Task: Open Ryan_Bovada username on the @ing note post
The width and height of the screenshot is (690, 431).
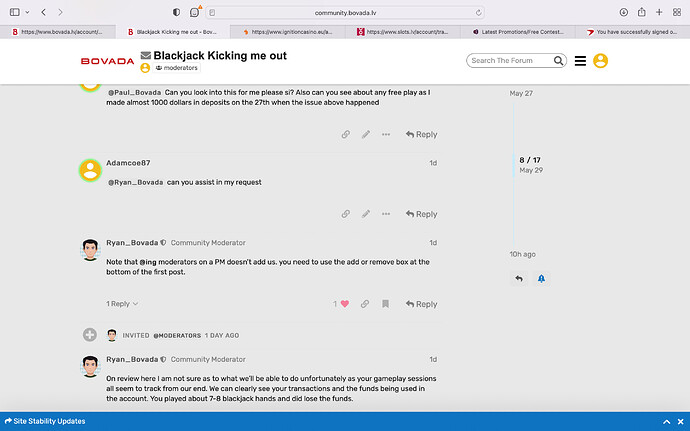Action: coord(132,243)
